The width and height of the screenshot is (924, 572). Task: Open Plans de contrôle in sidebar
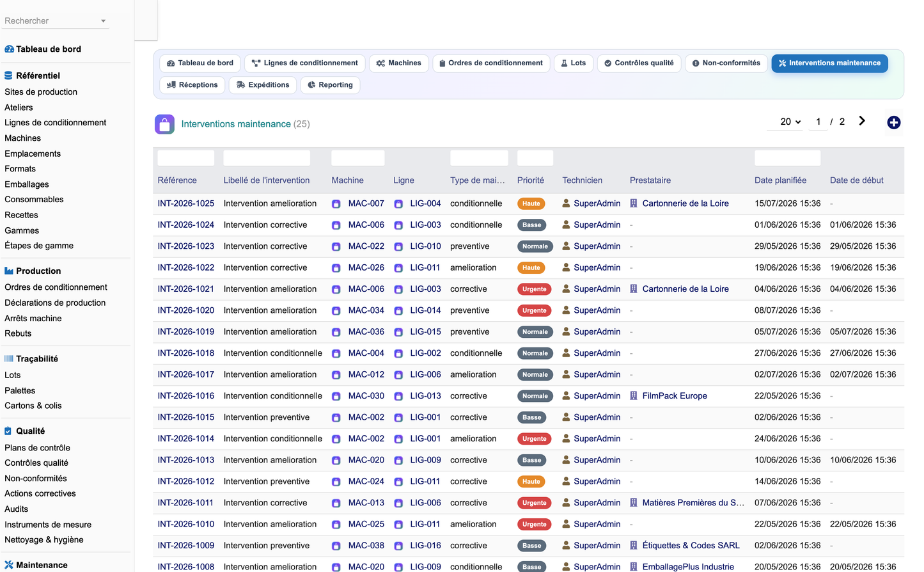pyautogui.click(x=37, y=448)
